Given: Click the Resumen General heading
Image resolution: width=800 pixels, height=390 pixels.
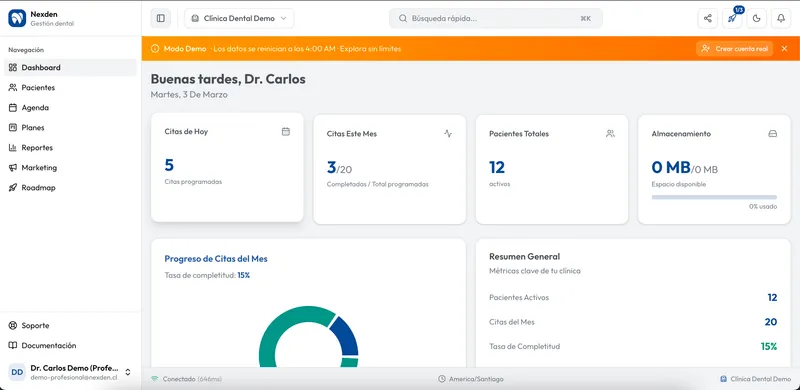Looking at the screenshot, I should tap(524, 256).
